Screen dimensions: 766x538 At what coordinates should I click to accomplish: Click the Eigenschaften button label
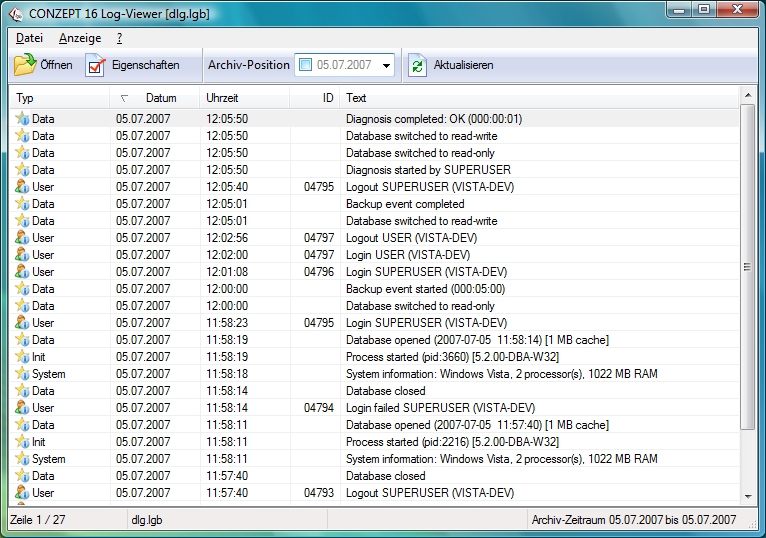[x=146, y=65]
